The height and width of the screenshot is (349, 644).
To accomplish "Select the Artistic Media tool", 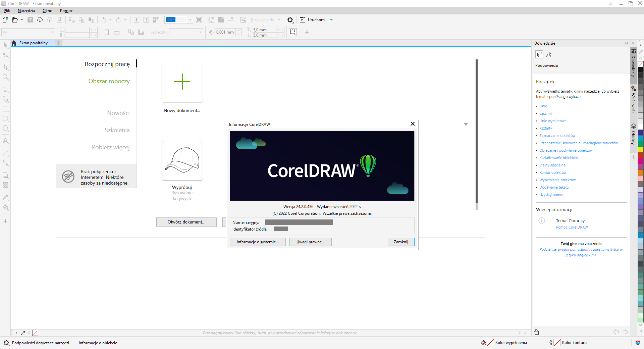I will pos(5,99).
